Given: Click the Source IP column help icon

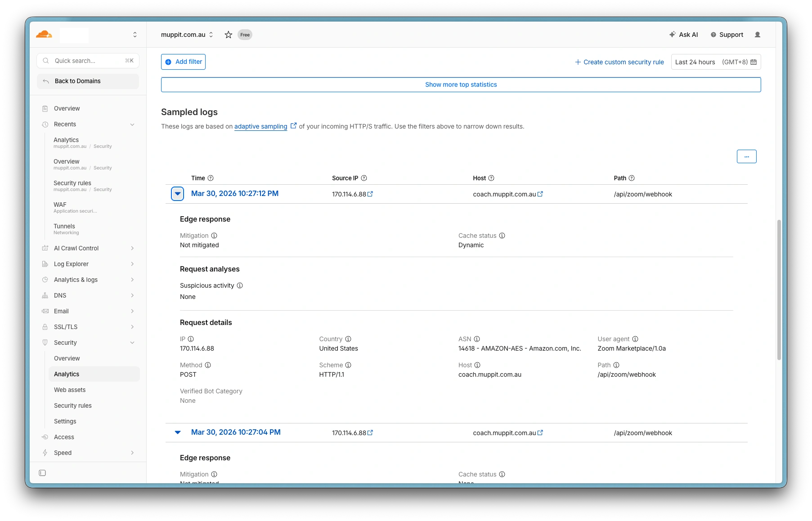Looking at the screenshot, I should (x=364, y=178).
